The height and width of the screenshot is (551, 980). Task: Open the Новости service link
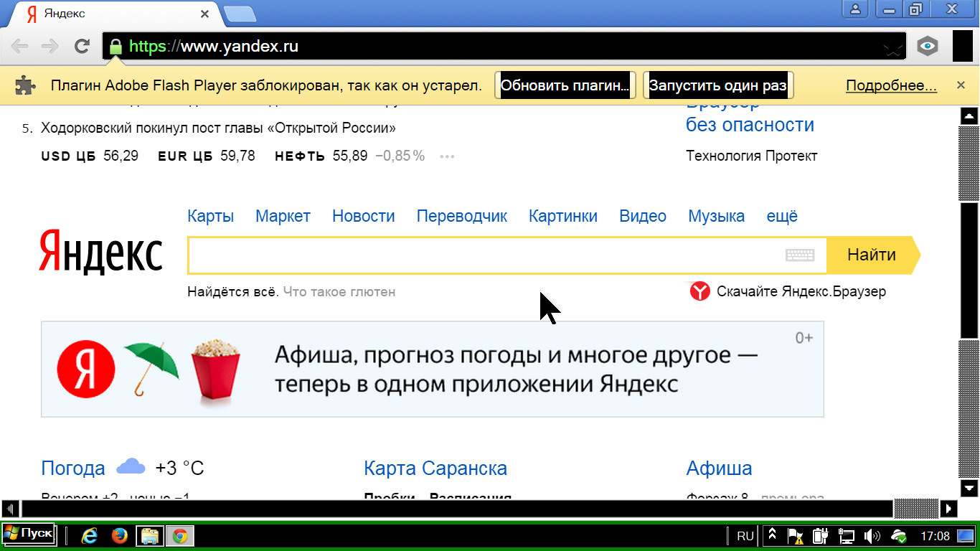(x=363, y=216)
